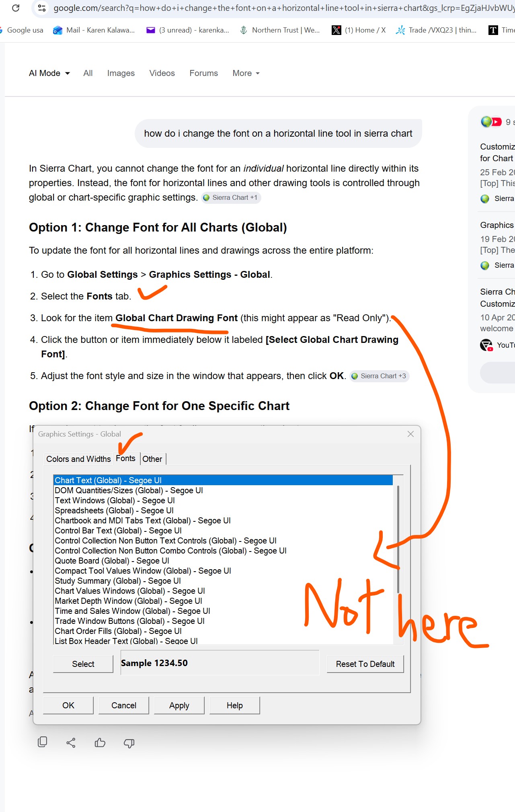
Task: Copy the AI answer with copy icon
Action: tap(42, 742)
